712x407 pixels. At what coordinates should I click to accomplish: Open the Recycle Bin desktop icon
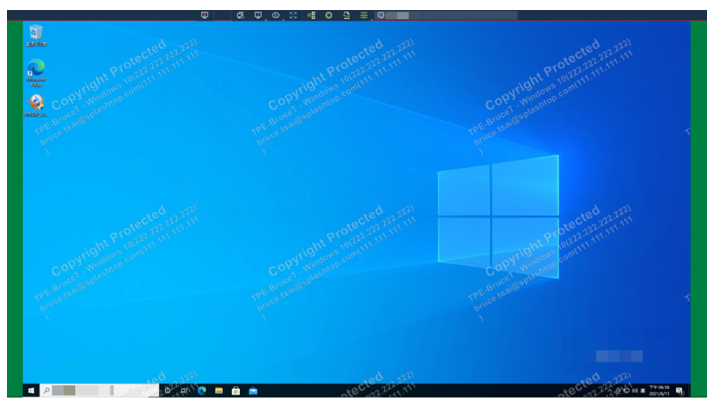point(36,36)
